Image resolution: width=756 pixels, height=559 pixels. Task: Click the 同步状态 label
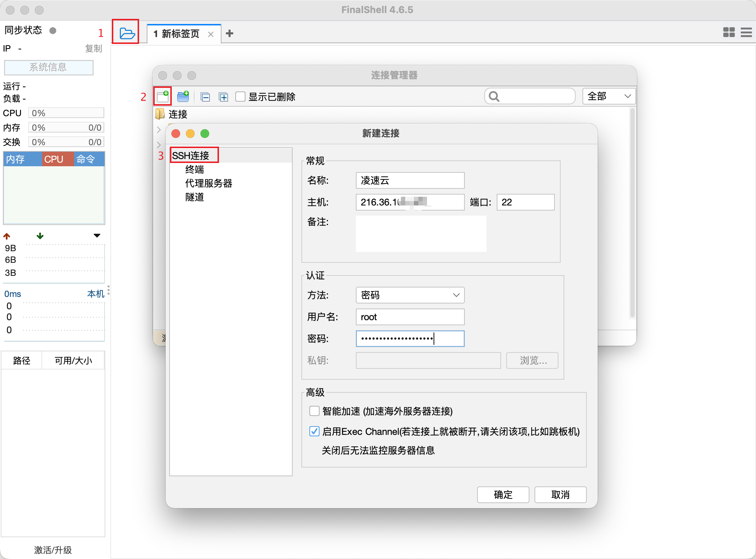click(x=23, y=30)
